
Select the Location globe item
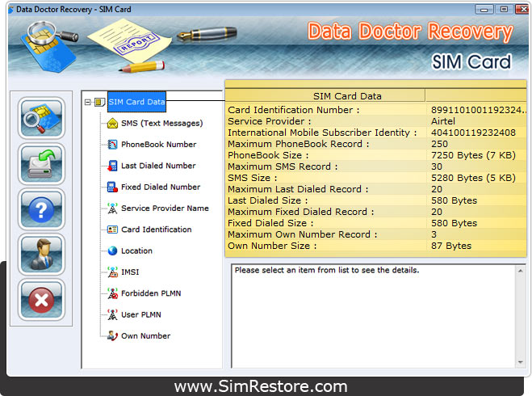pos(136,251)
